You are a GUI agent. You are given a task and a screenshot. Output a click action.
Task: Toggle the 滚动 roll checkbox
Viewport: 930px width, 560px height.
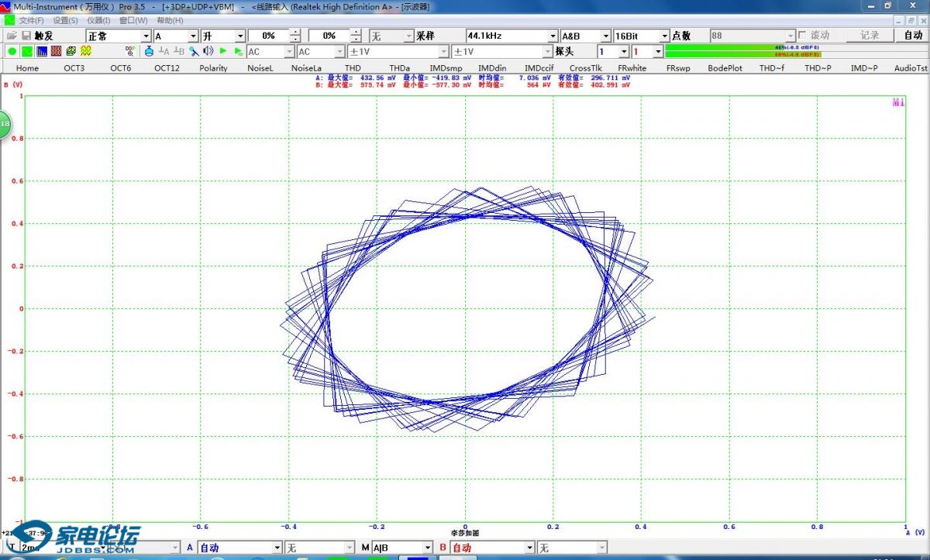click(802, 36)
